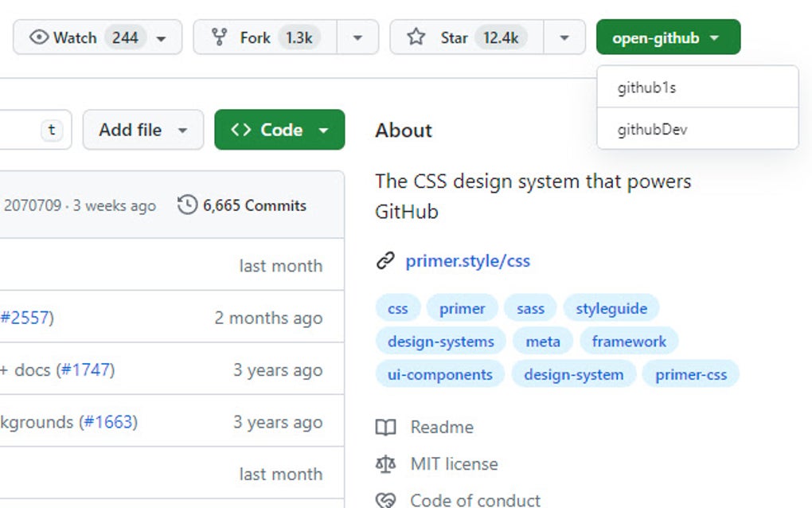Select githubDev from the menu
The height and width of the screenshot is (508, 812).
(652, 130)
